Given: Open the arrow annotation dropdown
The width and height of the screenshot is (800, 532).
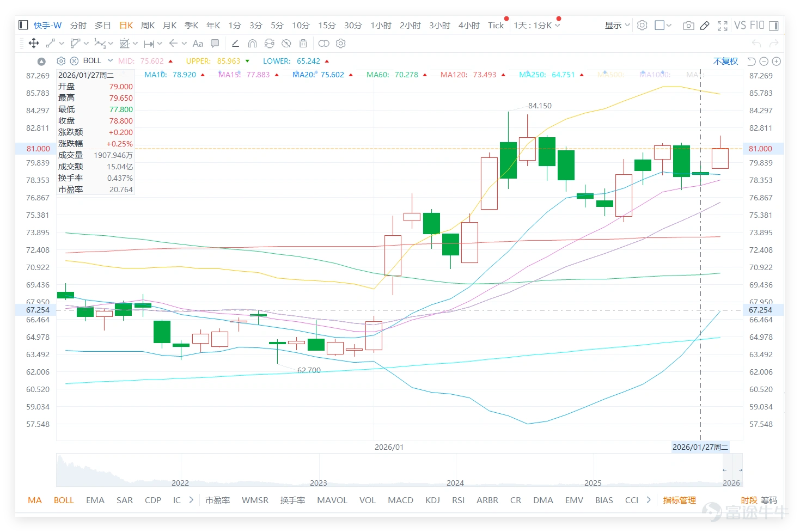Looking at the screenshot, I should click(184, 43).
